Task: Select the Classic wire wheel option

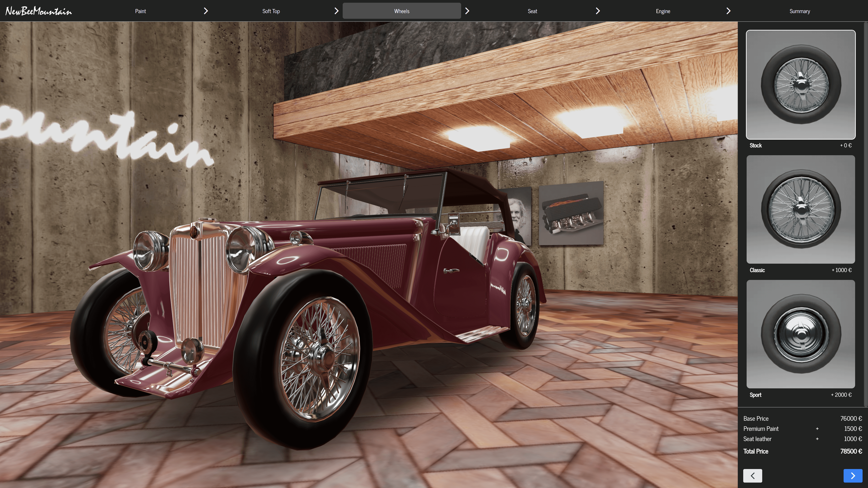Action: [x=801, y=209]
